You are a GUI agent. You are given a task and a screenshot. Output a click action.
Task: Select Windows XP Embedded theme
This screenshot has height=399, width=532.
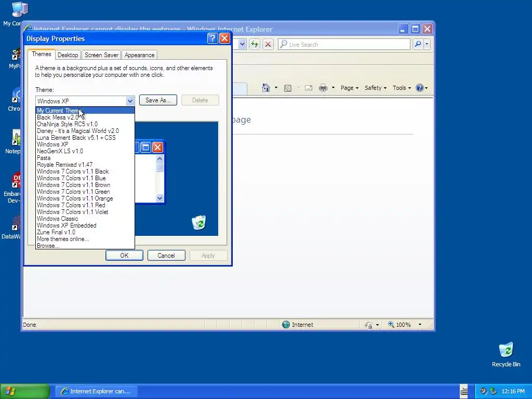coord(85,225)
